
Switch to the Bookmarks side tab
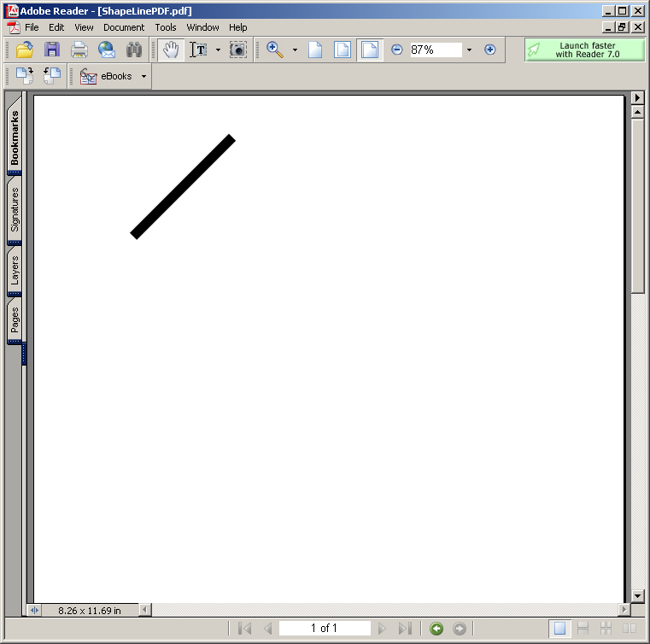coord(15,137)
